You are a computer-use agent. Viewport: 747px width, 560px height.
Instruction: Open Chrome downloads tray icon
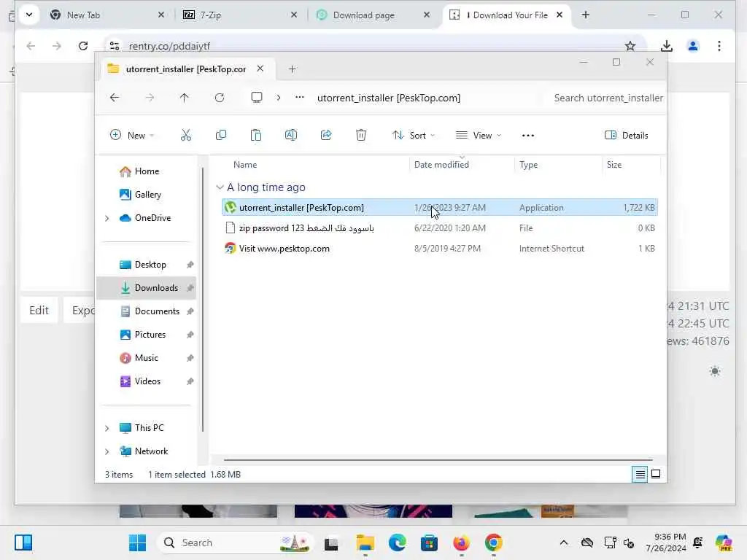click(x=667, y=46)
